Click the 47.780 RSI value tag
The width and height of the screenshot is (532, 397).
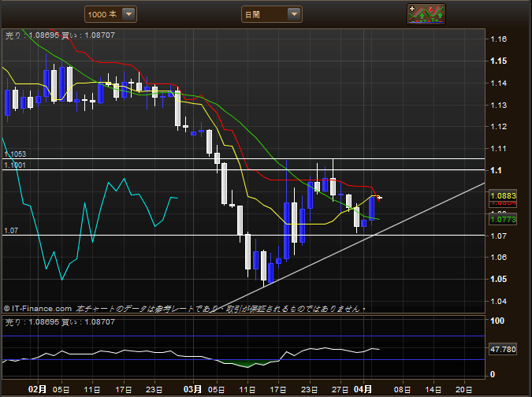click(x=503, y=349)
